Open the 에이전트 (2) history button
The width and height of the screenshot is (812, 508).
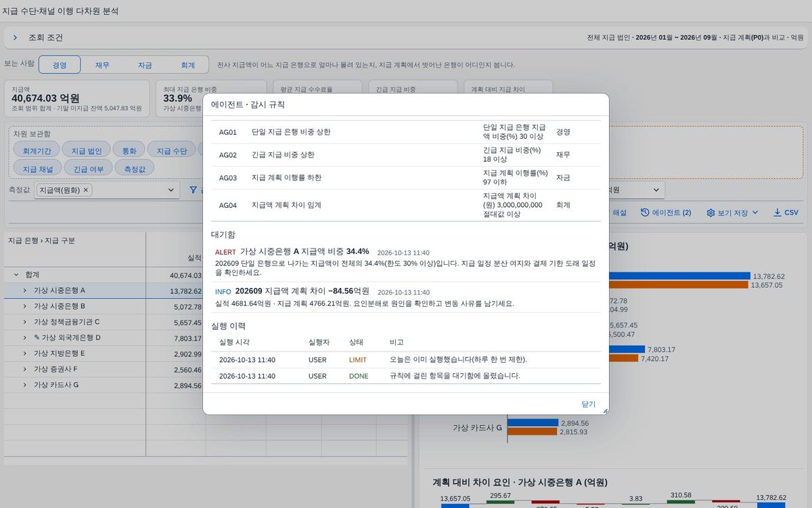click(666, 213)
